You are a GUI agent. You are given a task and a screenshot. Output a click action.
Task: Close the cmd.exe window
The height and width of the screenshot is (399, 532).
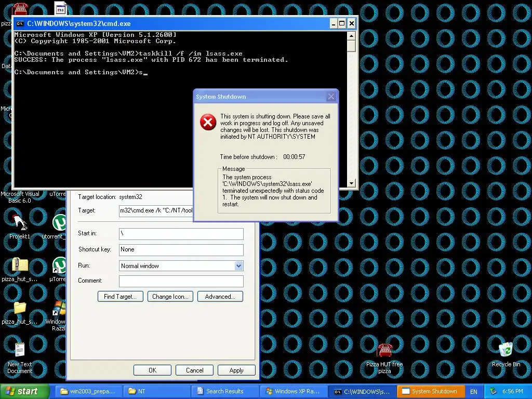[x=352, y=23]
